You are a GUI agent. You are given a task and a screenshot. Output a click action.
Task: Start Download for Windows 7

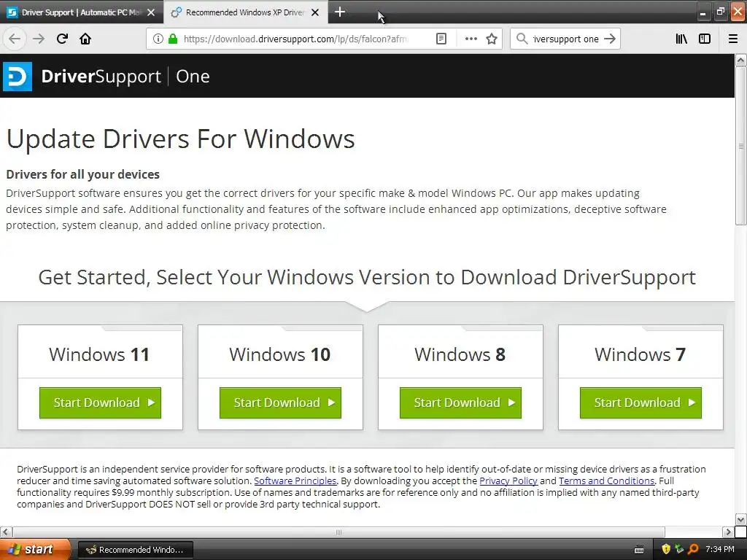point(640,402)
